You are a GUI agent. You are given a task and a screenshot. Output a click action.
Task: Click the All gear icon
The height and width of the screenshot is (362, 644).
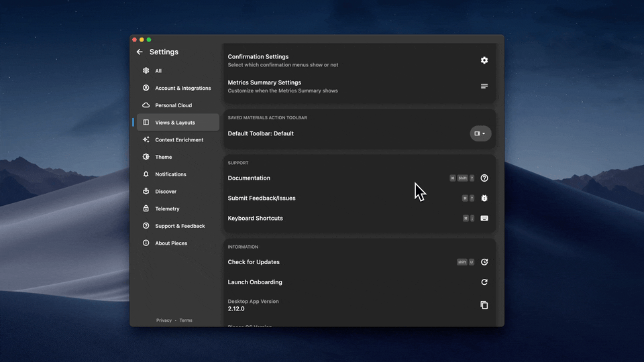coord(146,70)
